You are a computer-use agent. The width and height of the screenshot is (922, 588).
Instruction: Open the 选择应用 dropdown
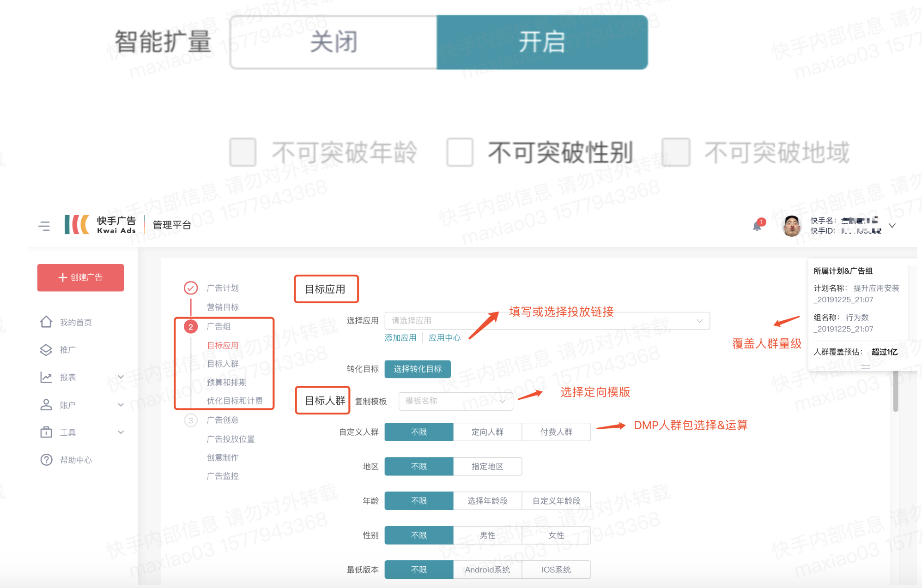547,320
